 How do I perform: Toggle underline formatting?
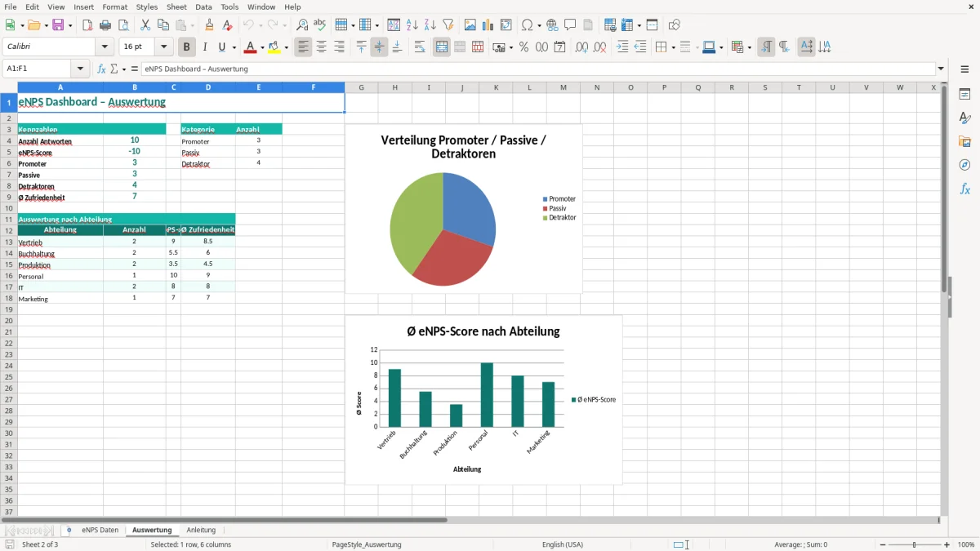pos(222,47)
